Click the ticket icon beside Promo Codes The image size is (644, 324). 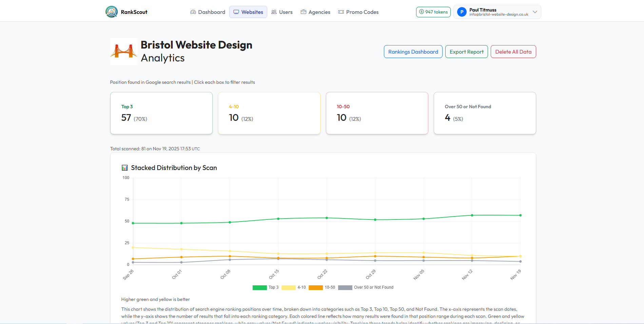(340, 12)
